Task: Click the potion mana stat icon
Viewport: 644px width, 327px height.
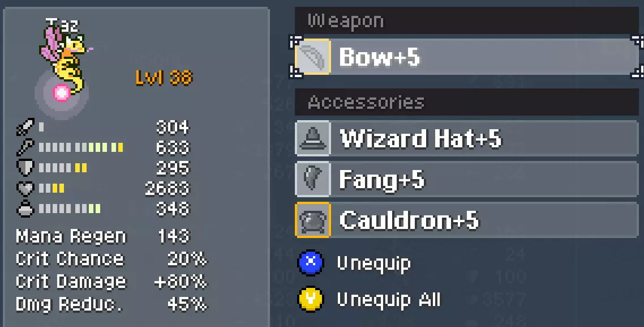Action: [25, 209]
